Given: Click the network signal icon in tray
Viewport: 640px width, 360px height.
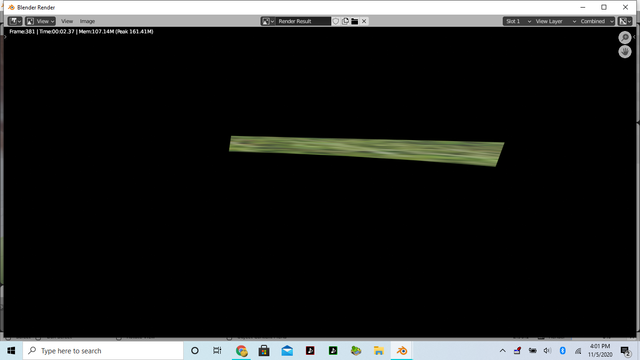Looking at the screenshot, I should click(578, 351).
